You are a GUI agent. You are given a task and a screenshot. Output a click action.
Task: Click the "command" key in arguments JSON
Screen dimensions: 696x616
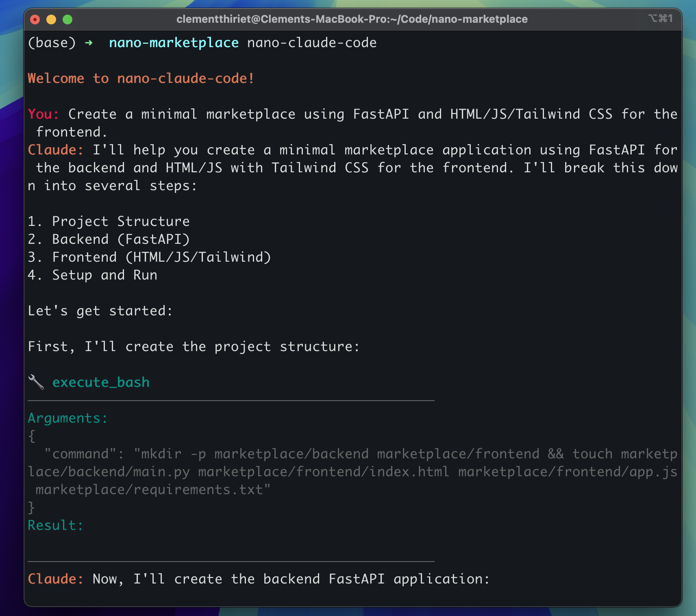click(x=80, y=454)
